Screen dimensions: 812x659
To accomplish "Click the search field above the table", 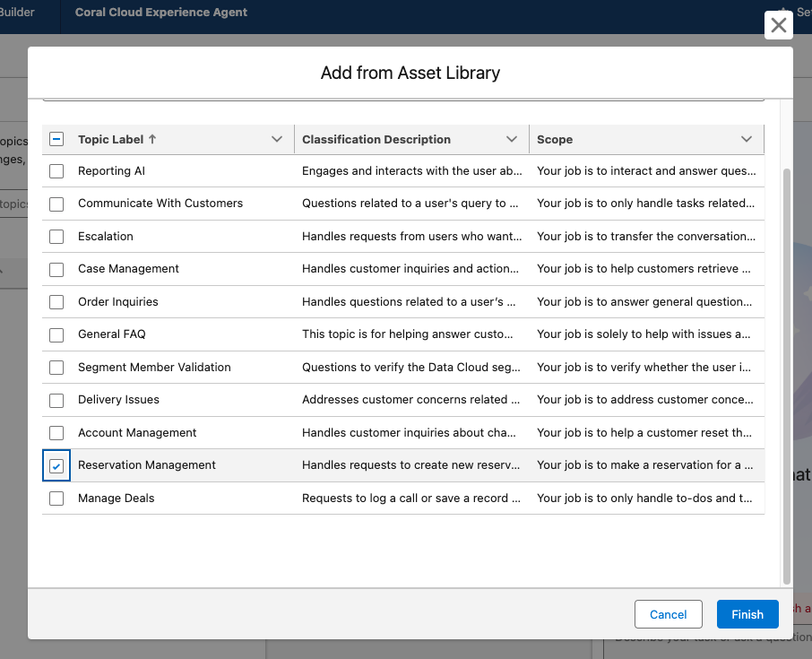I will (x=403, y=98).
